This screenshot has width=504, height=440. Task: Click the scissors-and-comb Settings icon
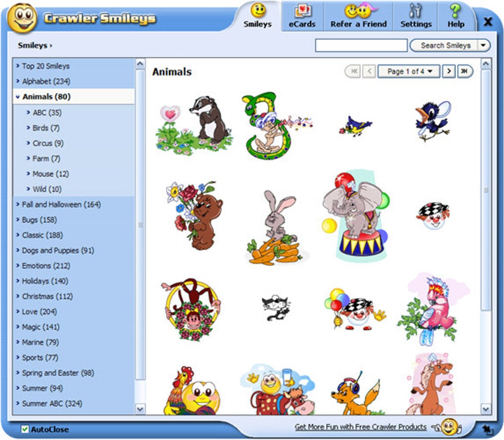tap(416, 10)
